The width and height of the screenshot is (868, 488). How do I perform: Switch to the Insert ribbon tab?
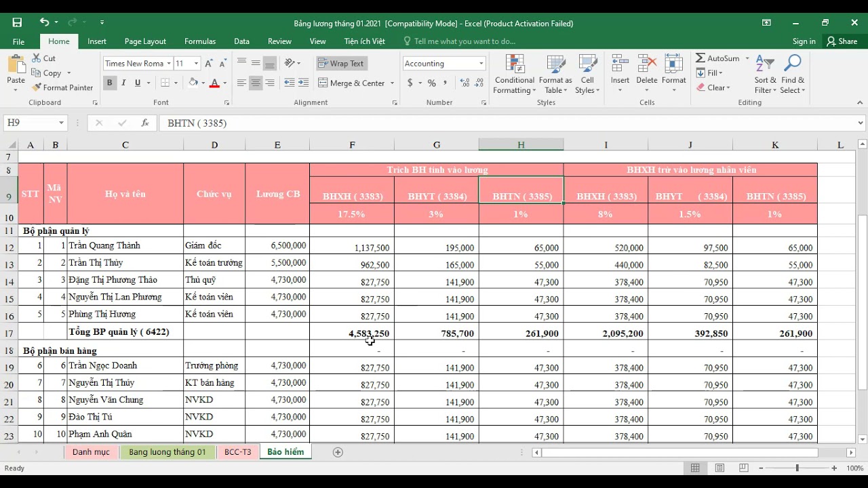click(x=97, y=41)
